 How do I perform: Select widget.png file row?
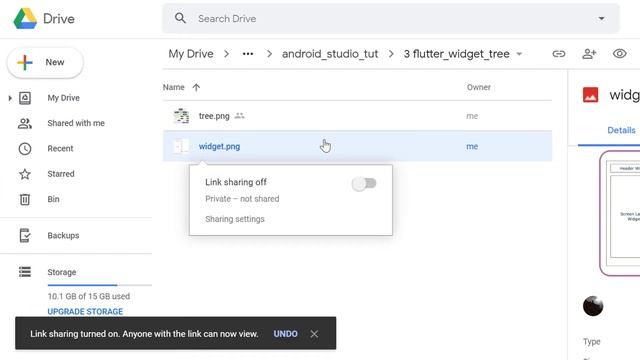[x=357, y=146]
